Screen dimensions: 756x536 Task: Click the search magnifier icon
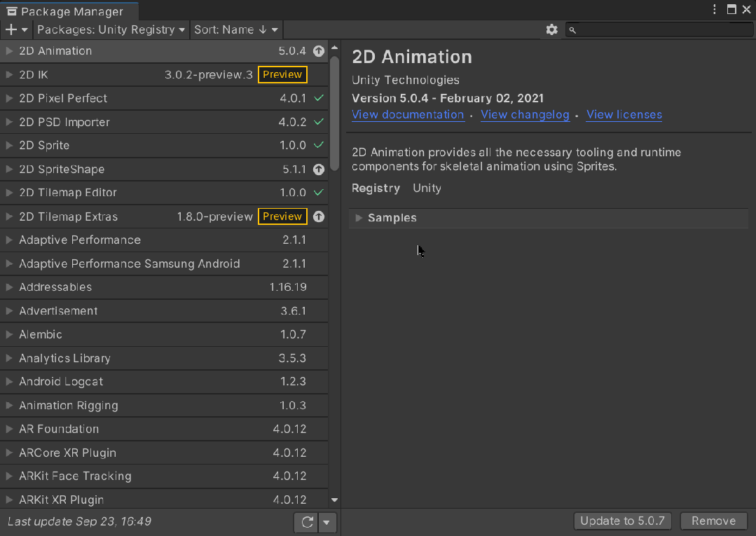click(572, 30)
